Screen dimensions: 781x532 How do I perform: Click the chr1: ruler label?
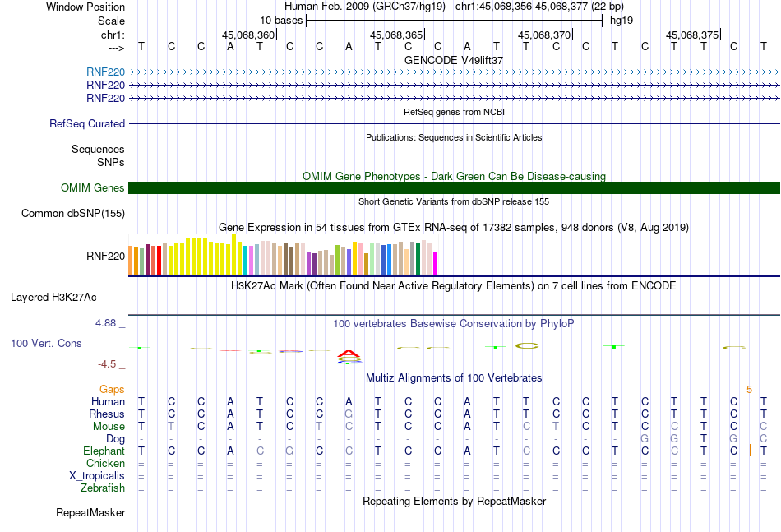113,35
